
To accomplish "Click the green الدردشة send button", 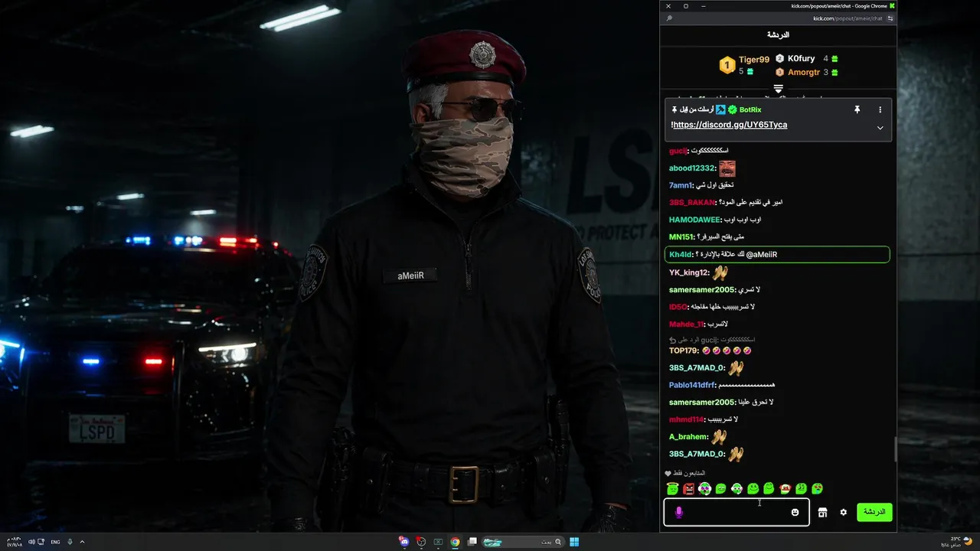I will pos(874,512).
